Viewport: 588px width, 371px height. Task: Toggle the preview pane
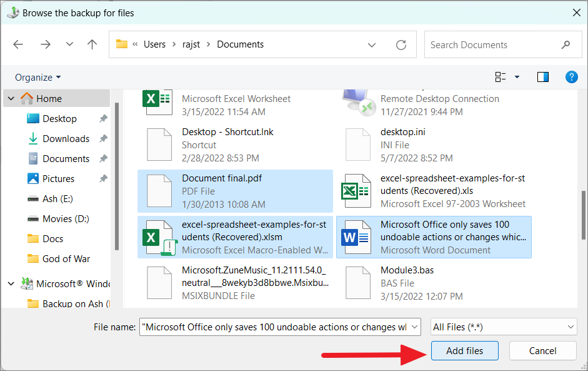coord(542,77)
